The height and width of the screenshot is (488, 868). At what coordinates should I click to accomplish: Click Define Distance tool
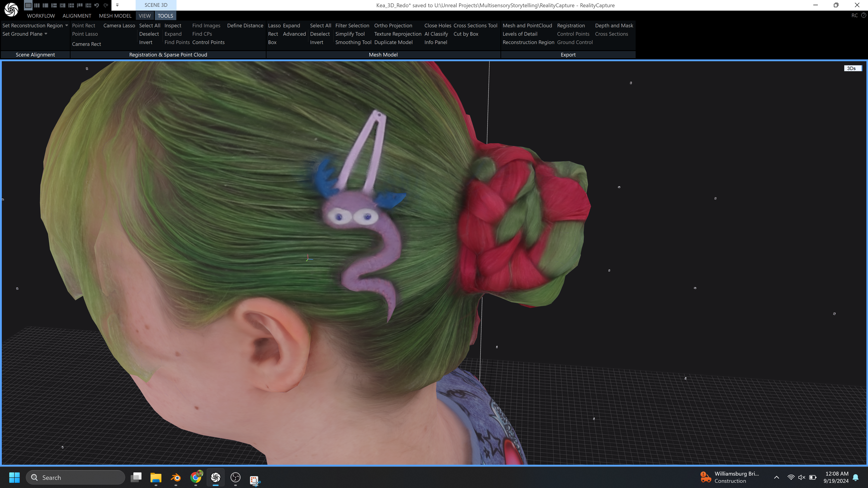(x=245, y=26)
